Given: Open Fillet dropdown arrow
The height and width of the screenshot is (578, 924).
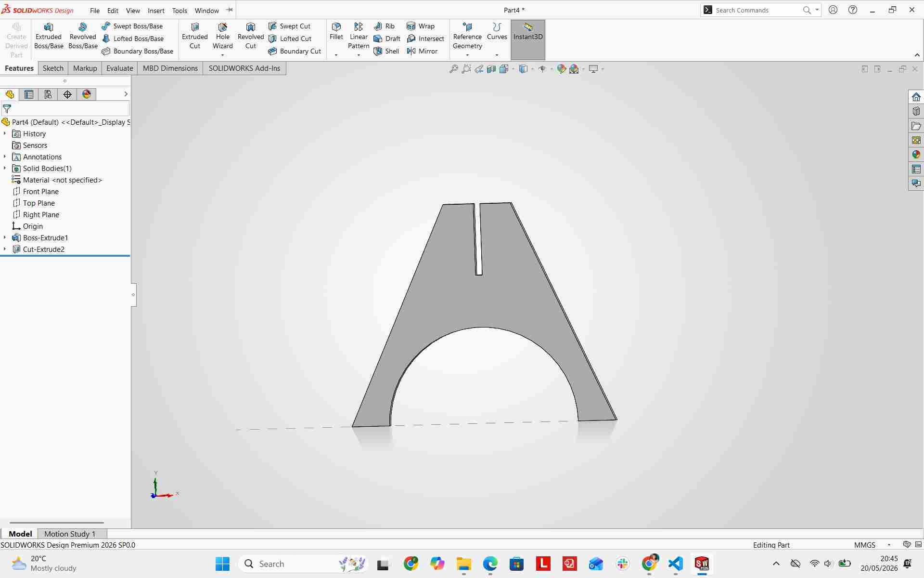Looking at the screenshot, I should (336, 55).
